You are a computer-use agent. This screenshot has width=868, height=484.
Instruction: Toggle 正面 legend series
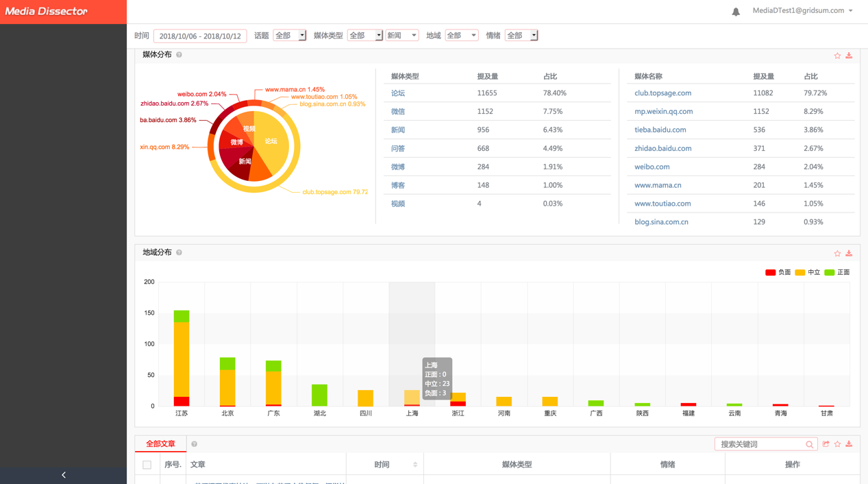click(836, 272)
